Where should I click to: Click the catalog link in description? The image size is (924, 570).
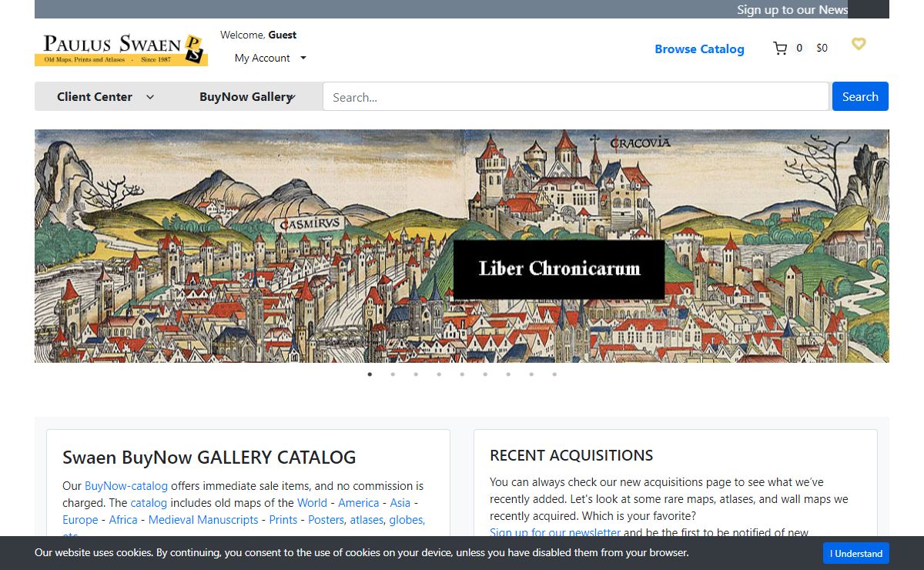point(149,503)
